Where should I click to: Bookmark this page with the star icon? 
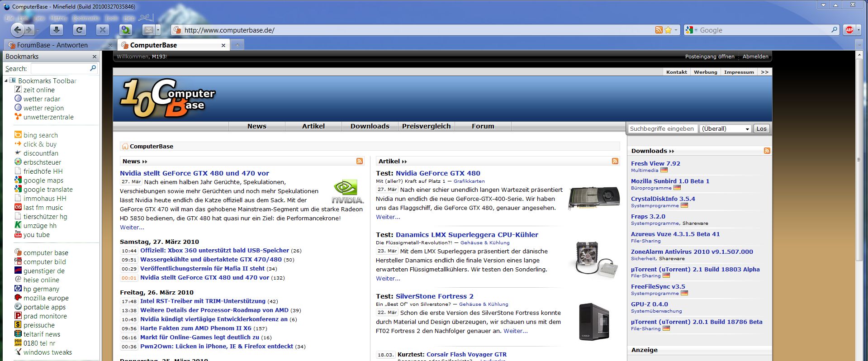click(x=668, y=30)
